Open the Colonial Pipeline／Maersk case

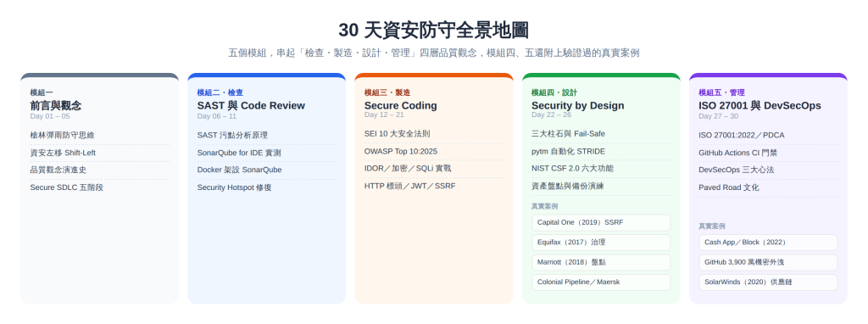[601, 282]
